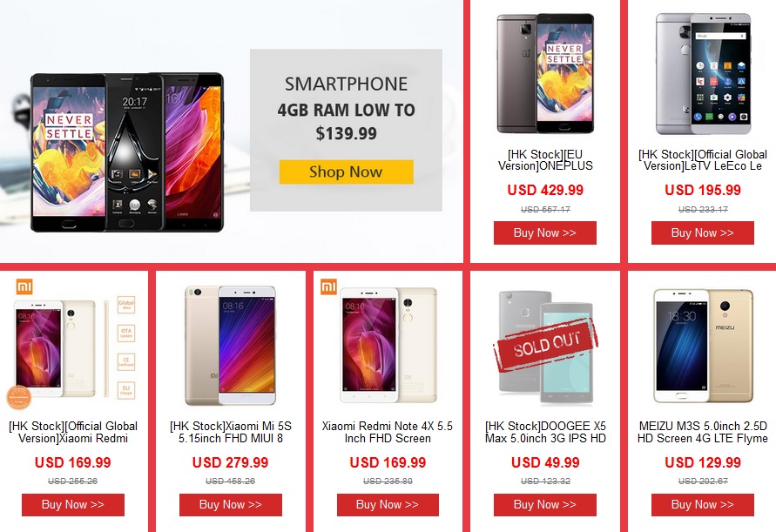Open the ONEPLUS EU Version product title
Image resolution: width=776 pixels, height=532 pixels.
pos(545,160)
